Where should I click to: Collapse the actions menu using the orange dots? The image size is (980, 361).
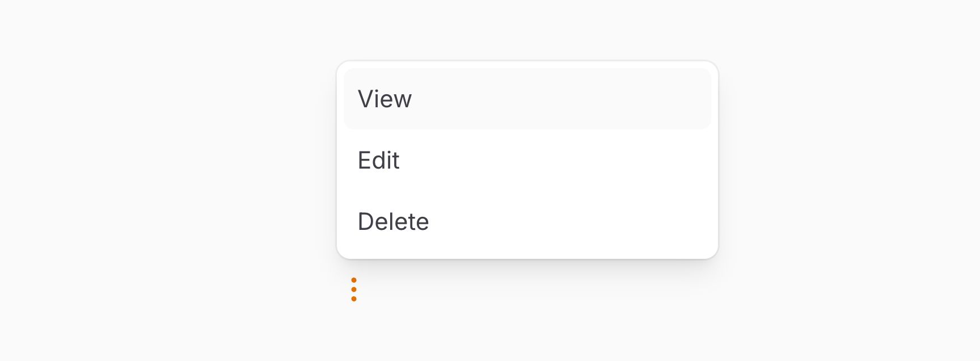(354, 289)
